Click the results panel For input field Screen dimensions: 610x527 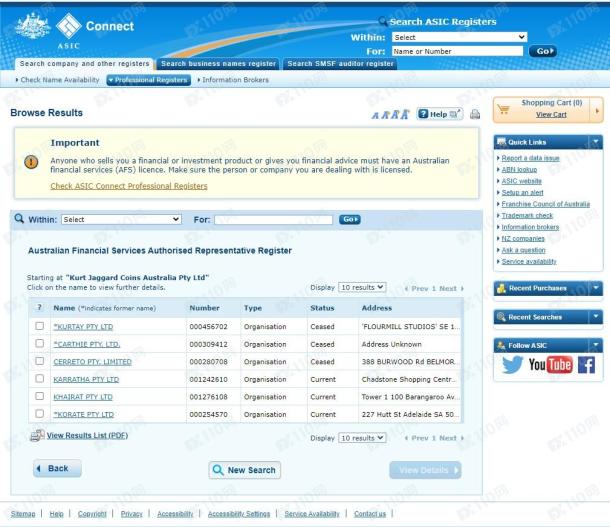273,219
